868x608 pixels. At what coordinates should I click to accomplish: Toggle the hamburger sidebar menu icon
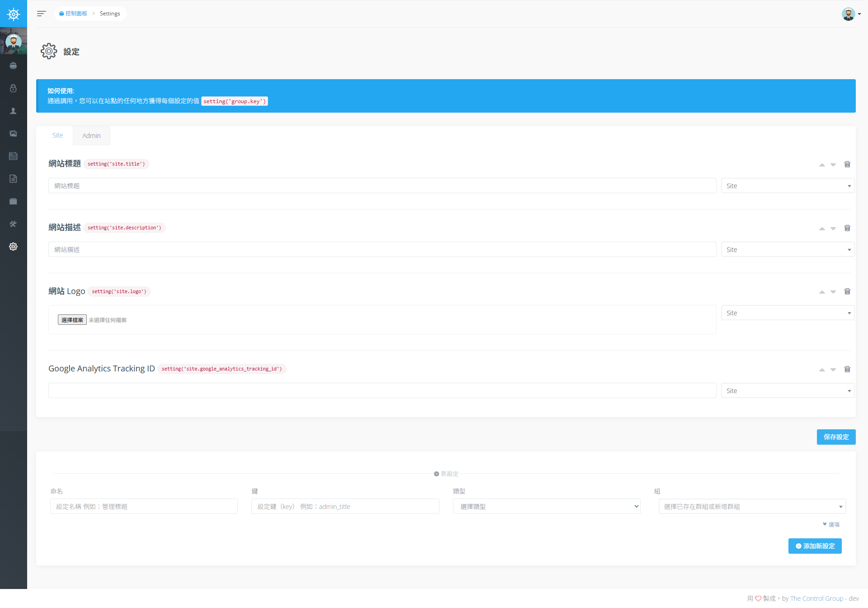click(x=41, y=14)
